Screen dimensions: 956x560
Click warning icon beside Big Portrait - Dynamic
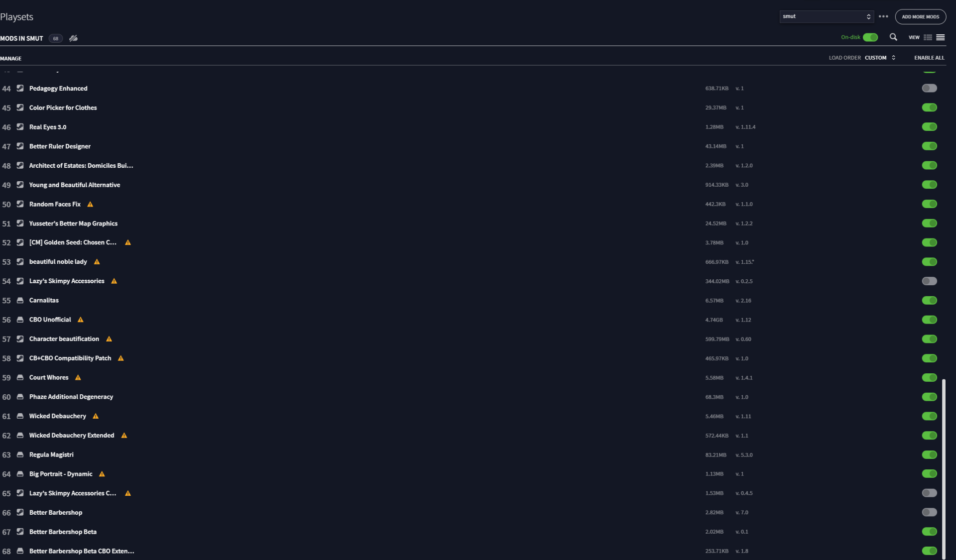[x=102, y=474]
